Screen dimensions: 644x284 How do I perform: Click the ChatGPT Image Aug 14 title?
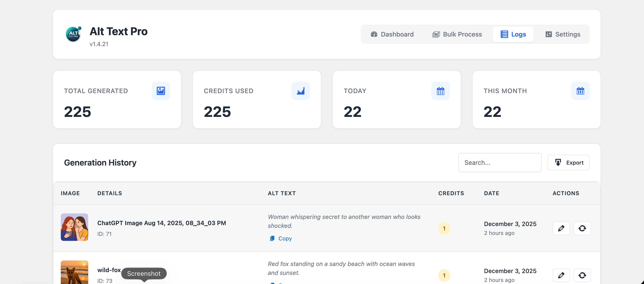coord(162,223)
